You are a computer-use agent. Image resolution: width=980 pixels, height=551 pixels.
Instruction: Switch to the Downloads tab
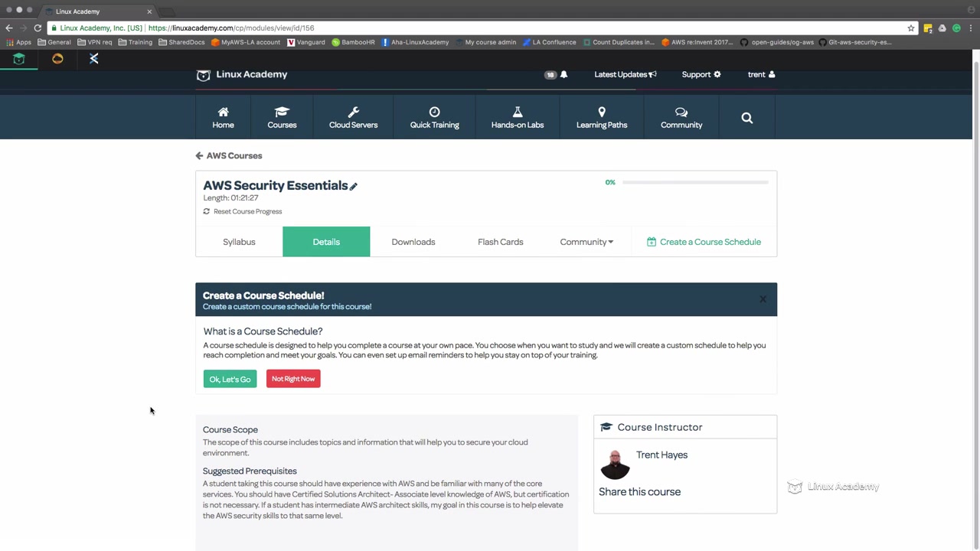(x=413, y=242)
